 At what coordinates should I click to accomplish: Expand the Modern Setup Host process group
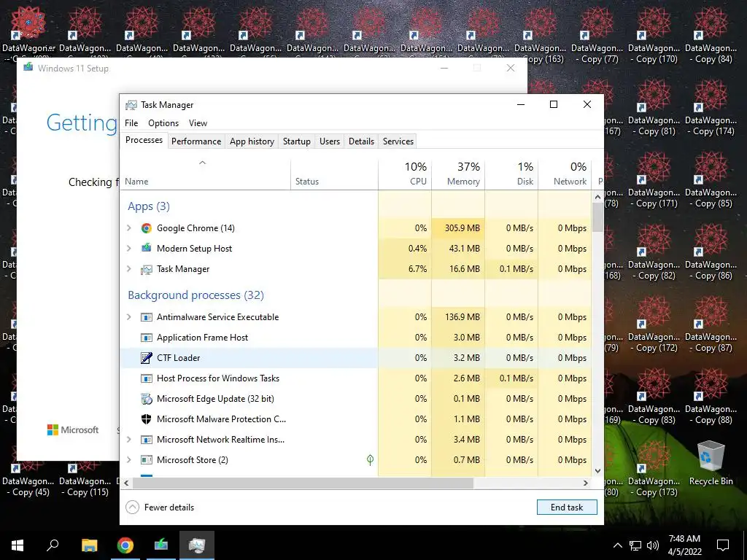(128, 248)
